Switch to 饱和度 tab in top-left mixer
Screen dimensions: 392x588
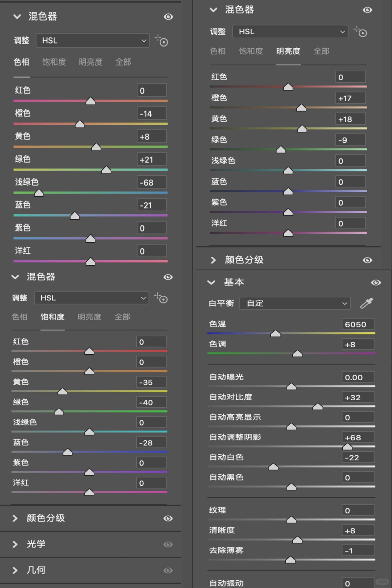point(54,62)
